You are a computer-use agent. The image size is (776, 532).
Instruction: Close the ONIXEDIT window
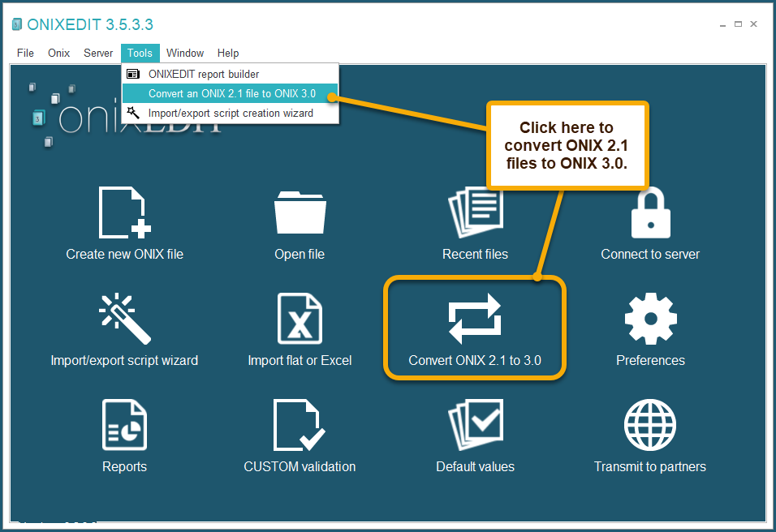pos(754,24)
